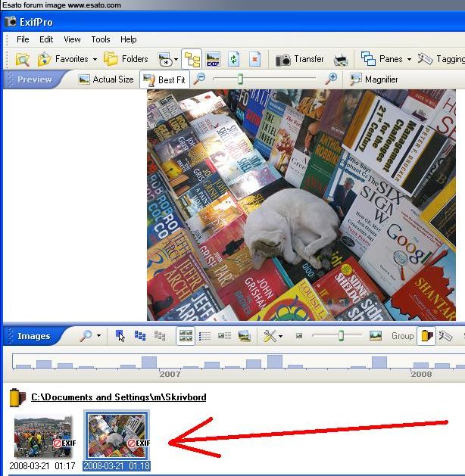Viewport: 465px width, 476px height.
Task: Click the printer icon
Action: click(x=341, y=60)
